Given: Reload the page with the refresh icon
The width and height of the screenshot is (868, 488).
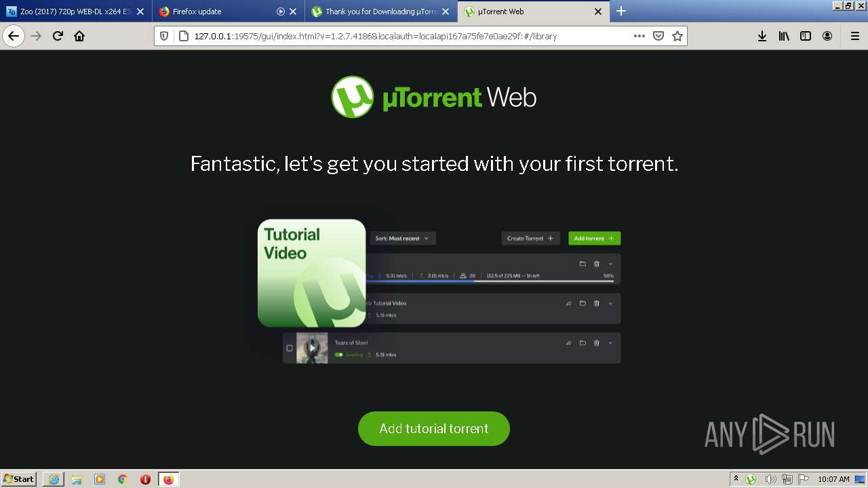Looking at the screenshot, I should coord(58,36).
